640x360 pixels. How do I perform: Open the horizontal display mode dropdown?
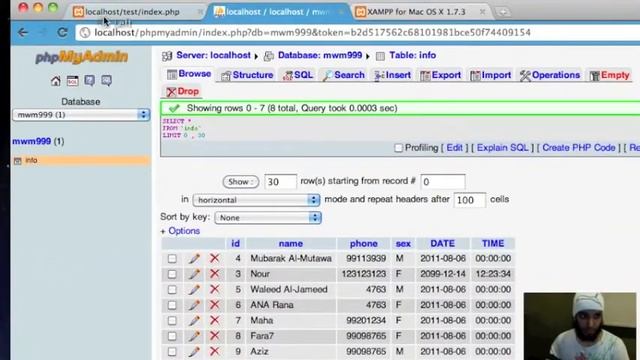coord(256,200)
